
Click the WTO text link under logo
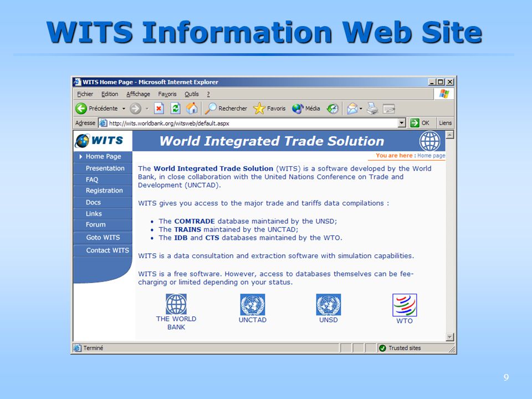click(405, 321)
